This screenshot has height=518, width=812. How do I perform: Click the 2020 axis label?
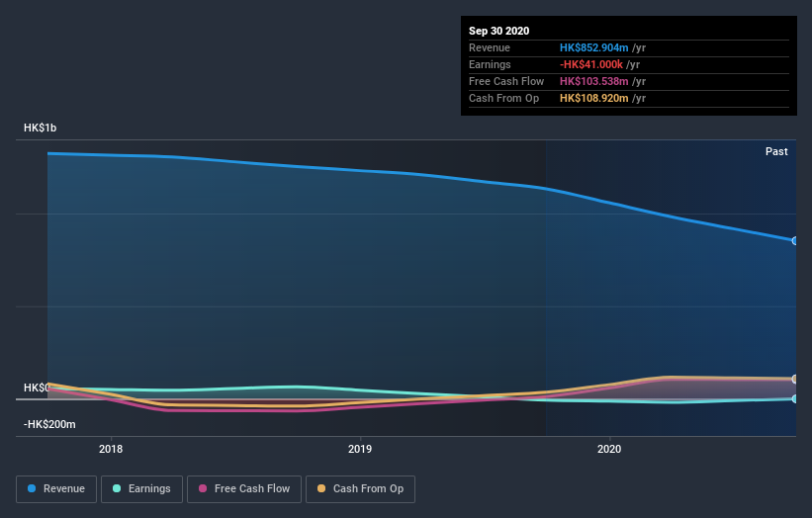[609, 449]
